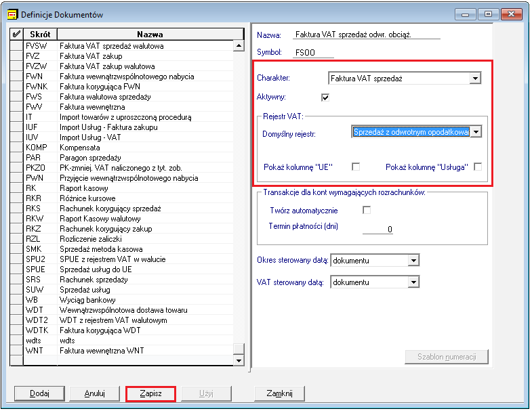Select row SPUE z rejestrem VAT w walucie
Image resolution: width=532 pixels, height=411 pixels.
[x=128, y=259]
